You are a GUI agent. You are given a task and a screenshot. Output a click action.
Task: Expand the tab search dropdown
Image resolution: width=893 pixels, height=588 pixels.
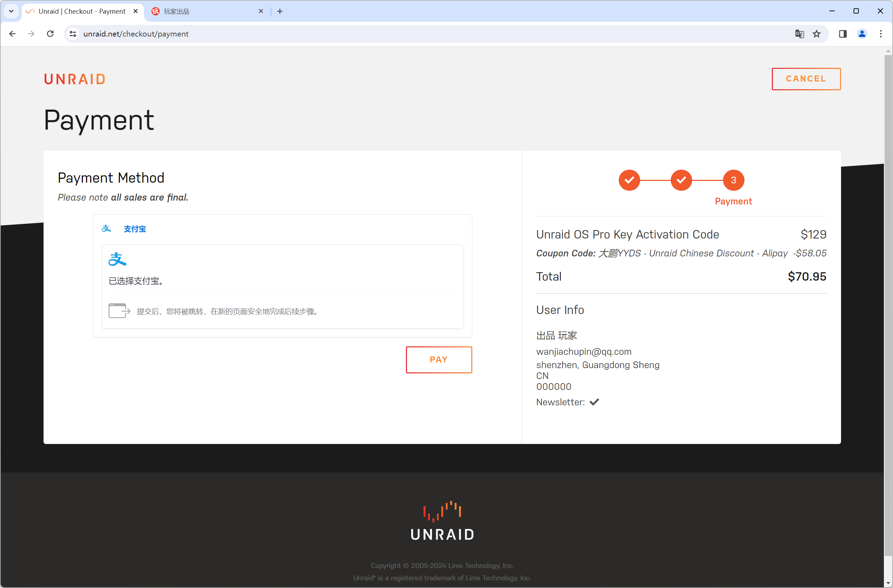pyautogui.click(x=11, y=11)
